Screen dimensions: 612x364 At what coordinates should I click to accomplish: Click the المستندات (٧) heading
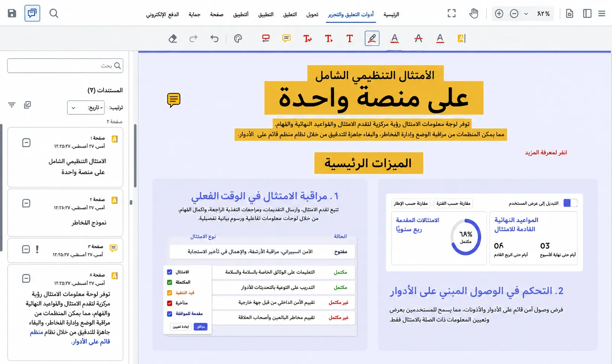point(105,90)
